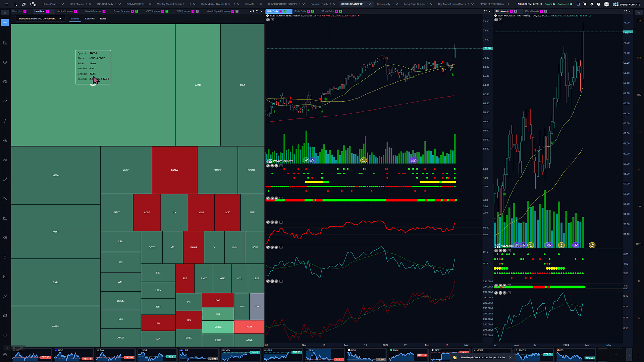644x362 pixels.
Task: Click the save layout disk icon
Action: pos(578,4)
